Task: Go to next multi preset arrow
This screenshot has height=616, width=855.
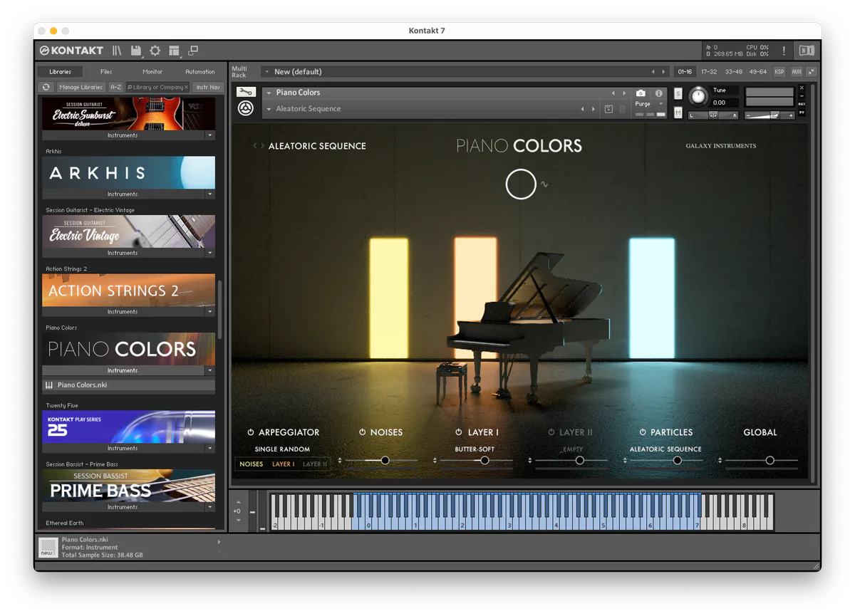Action: coord(664,72)
